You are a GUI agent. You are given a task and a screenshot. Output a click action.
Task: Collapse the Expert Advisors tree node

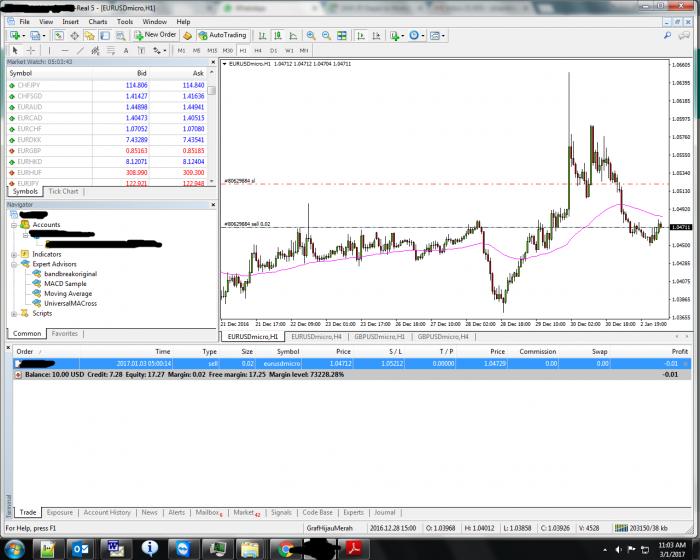(14, 264)
